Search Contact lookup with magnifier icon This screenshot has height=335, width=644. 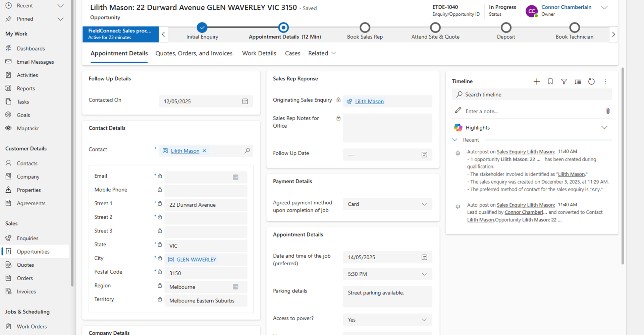[x=247, y=151]
